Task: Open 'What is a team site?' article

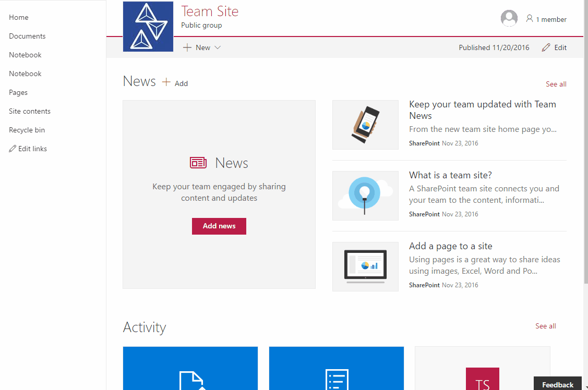Action: point(450,175)
